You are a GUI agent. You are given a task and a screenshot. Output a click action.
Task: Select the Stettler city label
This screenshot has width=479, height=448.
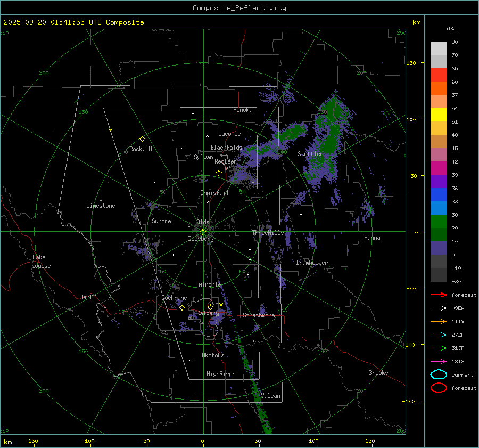point(310,154)
